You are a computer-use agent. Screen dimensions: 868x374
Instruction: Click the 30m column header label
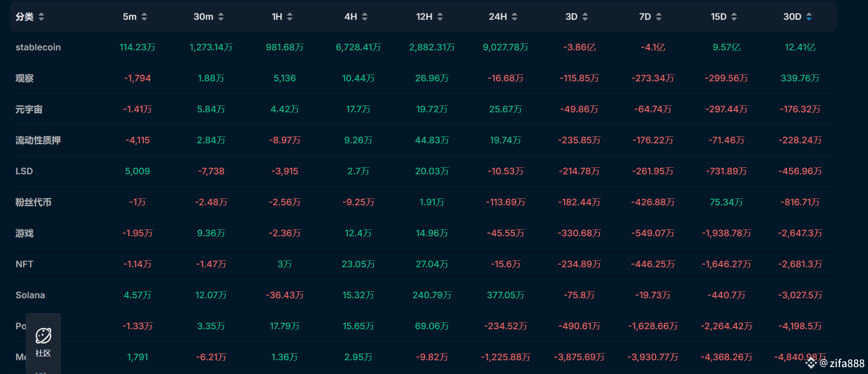[203, 17]
